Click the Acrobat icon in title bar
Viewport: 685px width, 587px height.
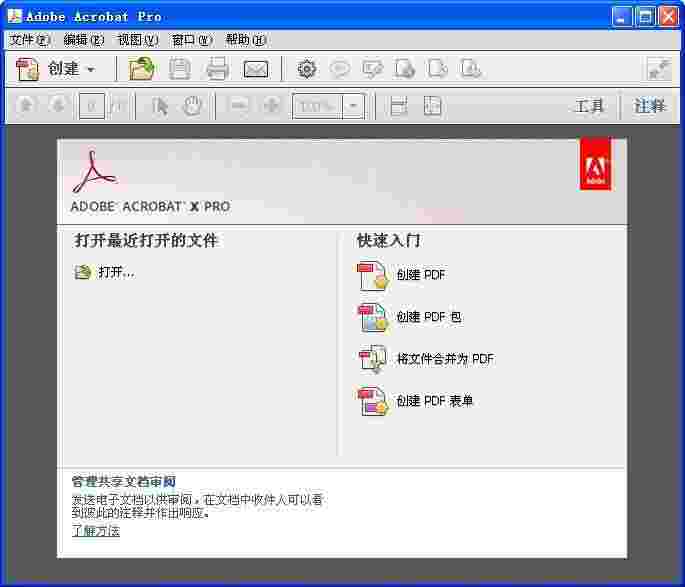pos(14,16)
